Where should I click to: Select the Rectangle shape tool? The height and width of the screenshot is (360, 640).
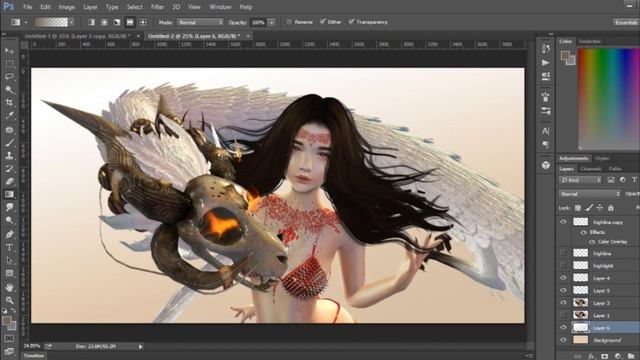coord(9,273)
